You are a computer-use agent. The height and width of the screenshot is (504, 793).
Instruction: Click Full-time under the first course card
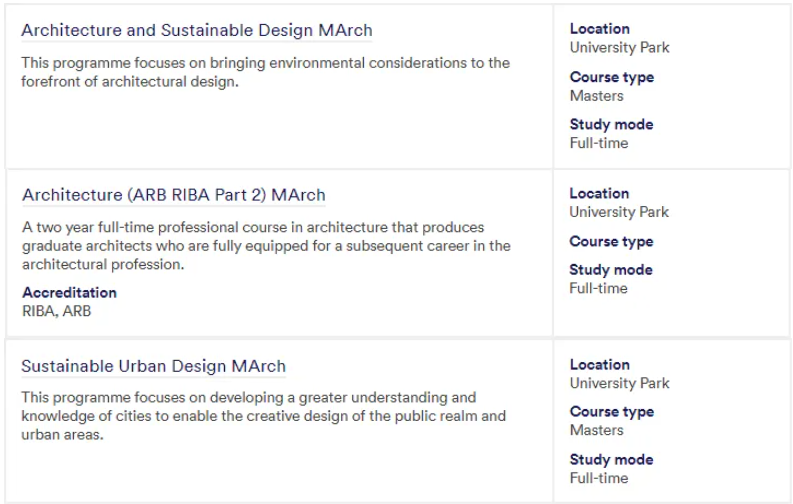pyautogui.click(x=599, y=143)
